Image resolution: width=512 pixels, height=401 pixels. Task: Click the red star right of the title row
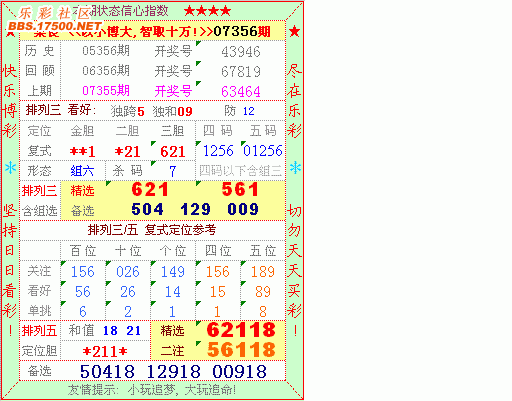pyautogui.click(x=294, y=32)
